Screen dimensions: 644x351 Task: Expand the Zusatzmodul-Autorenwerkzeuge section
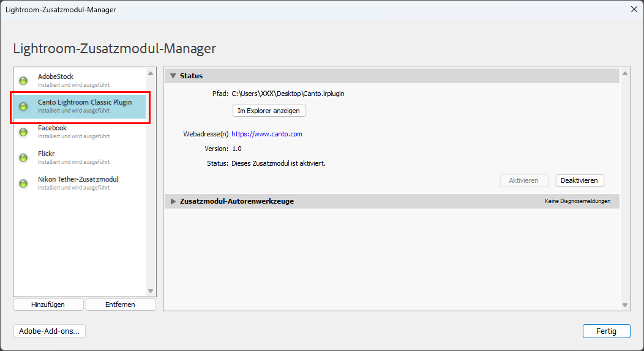(x=173, y=201)
